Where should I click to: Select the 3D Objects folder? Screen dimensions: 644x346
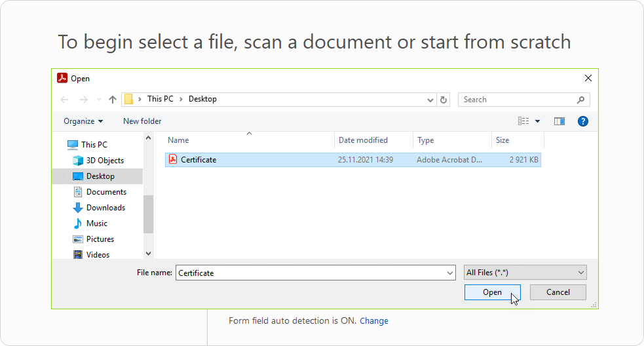(104, 161)
